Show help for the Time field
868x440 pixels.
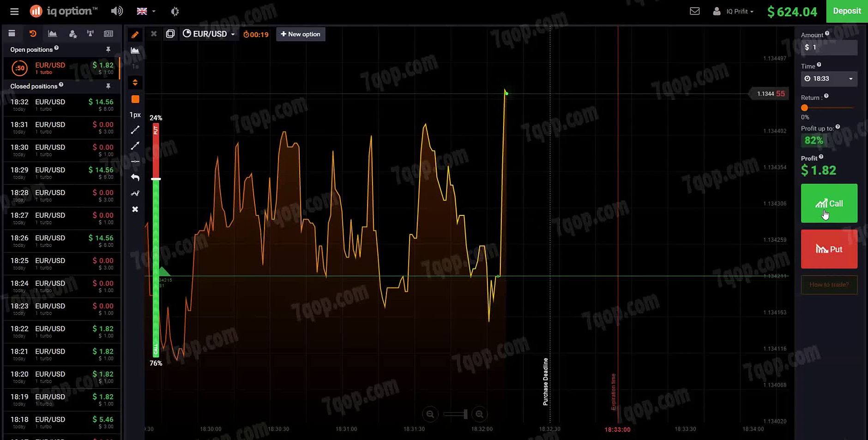click(819, 65)
